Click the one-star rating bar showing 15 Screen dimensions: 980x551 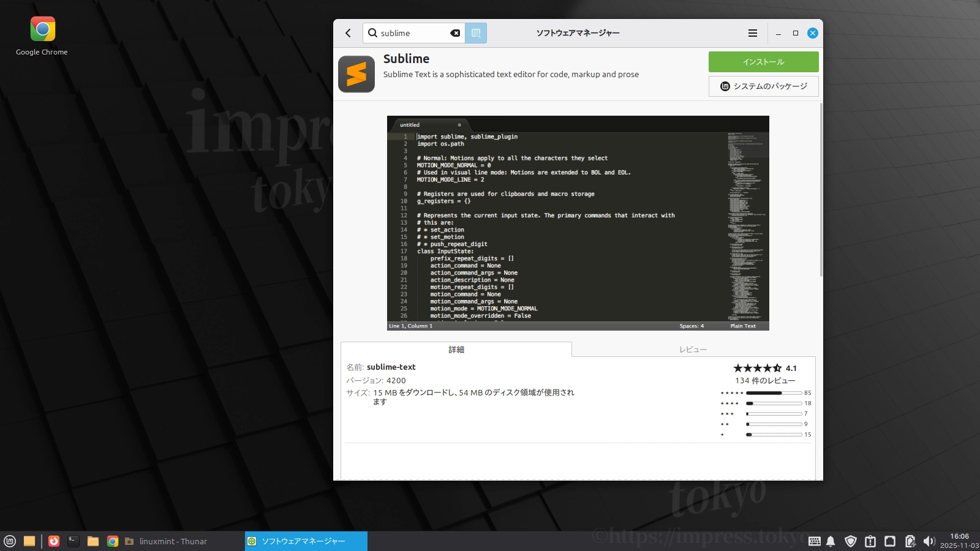pos(774,435)
